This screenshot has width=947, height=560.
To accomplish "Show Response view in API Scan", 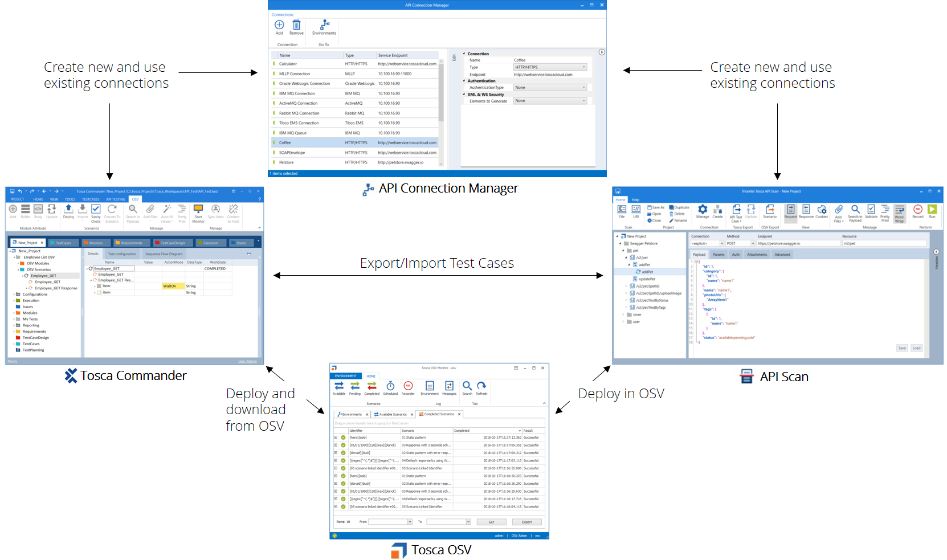I will [806, 211].
